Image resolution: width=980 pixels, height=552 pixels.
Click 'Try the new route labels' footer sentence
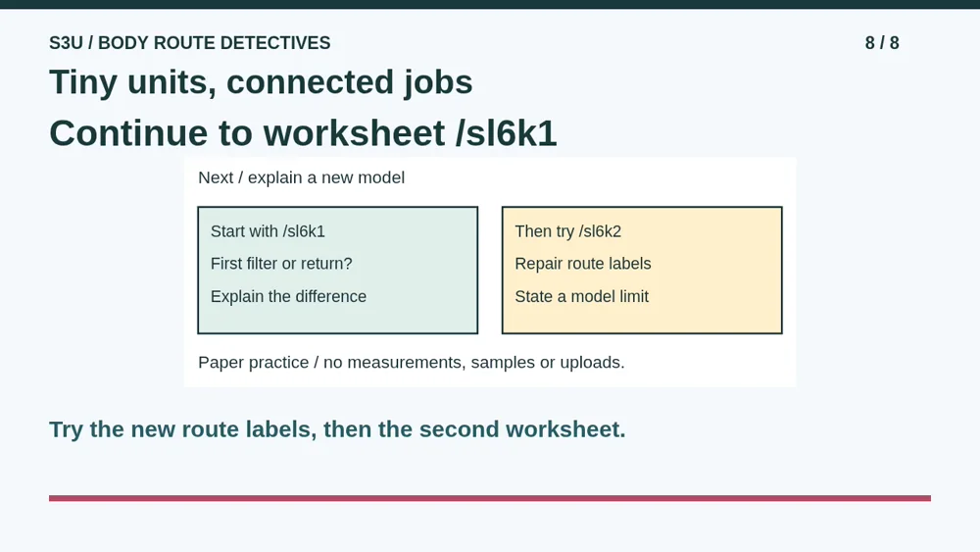pyautogui.click(x=337, y=429)
